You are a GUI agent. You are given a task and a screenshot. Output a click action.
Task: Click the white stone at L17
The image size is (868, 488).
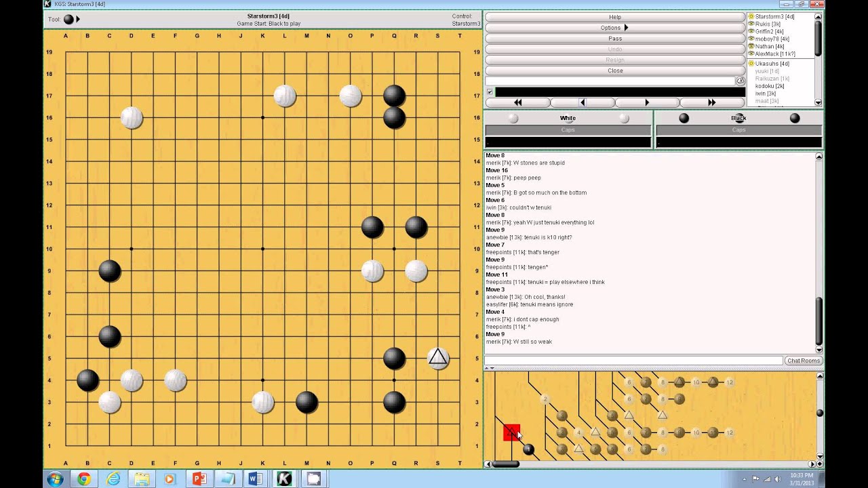[285, 96]
